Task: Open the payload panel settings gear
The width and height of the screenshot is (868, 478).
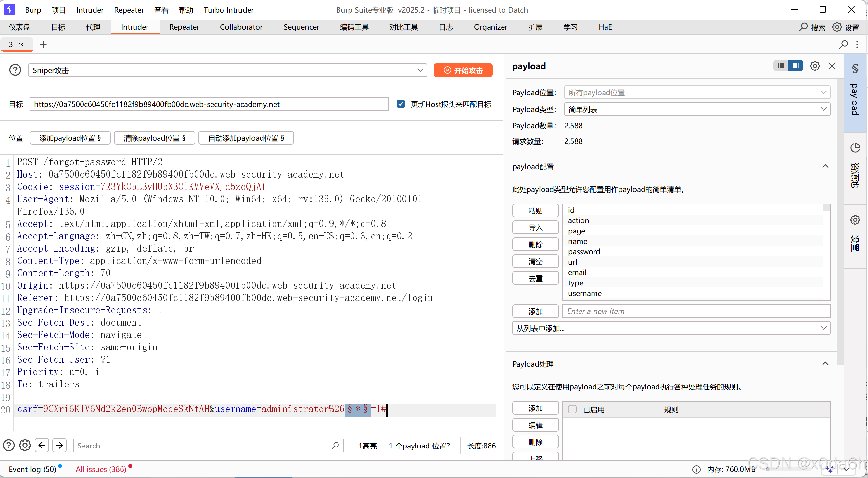Action: point(815,66)
